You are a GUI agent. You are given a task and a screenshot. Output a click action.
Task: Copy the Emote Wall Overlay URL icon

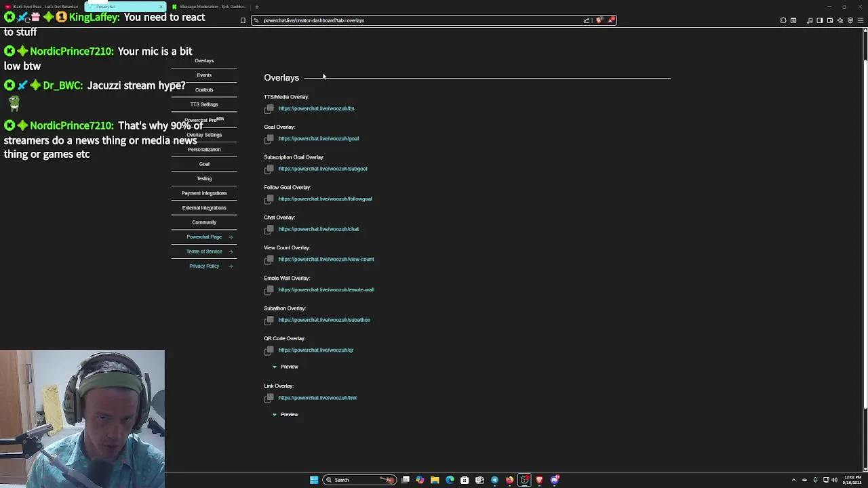point(269,290)
